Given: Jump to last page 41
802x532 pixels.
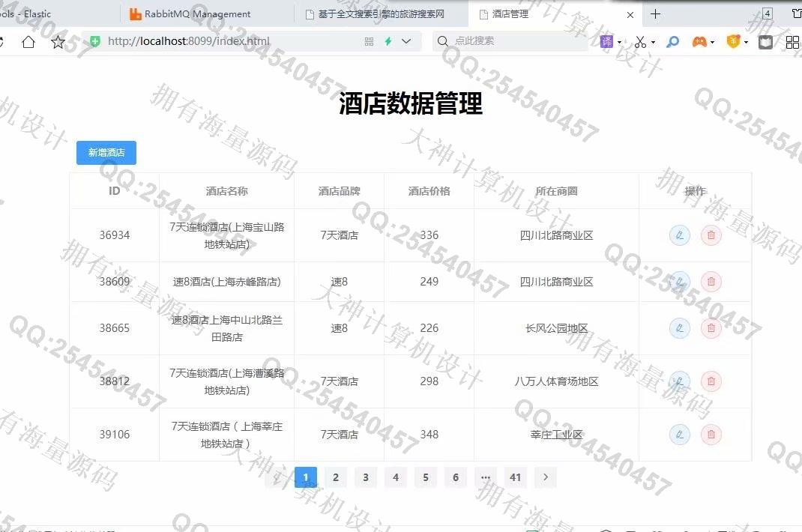Looking at the screenshot, I should pos(515,477).
